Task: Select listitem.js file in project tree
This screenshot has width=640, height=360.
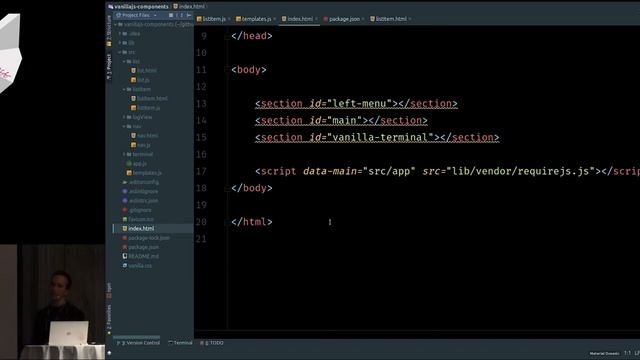Action: [x=146, y=108]
